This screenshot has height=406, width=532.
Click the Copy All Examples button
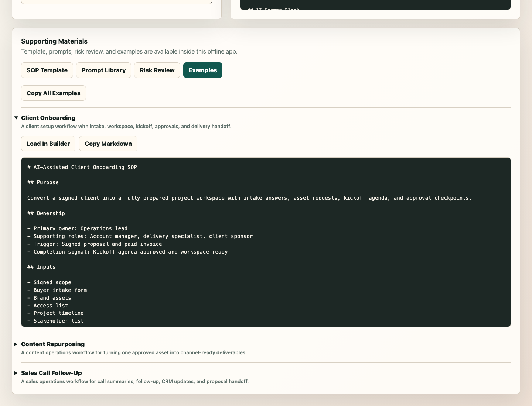[x=54, y=93]
